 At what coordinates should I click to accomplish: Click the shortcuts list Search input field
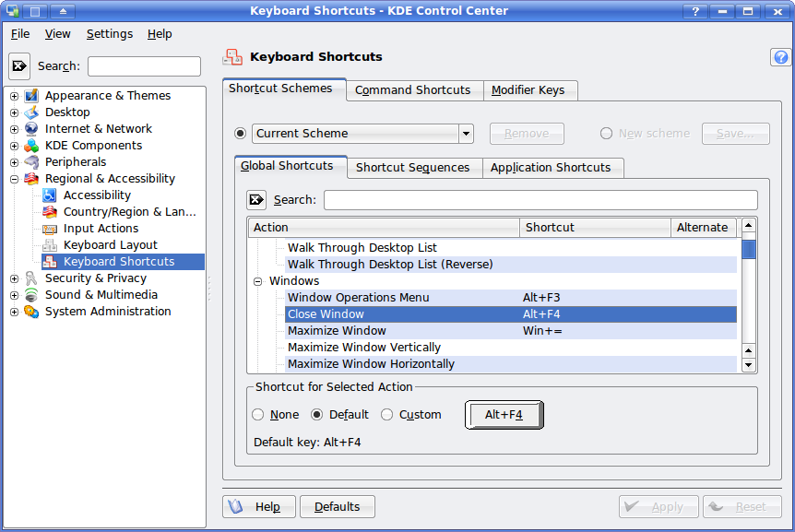coord(541,200)
